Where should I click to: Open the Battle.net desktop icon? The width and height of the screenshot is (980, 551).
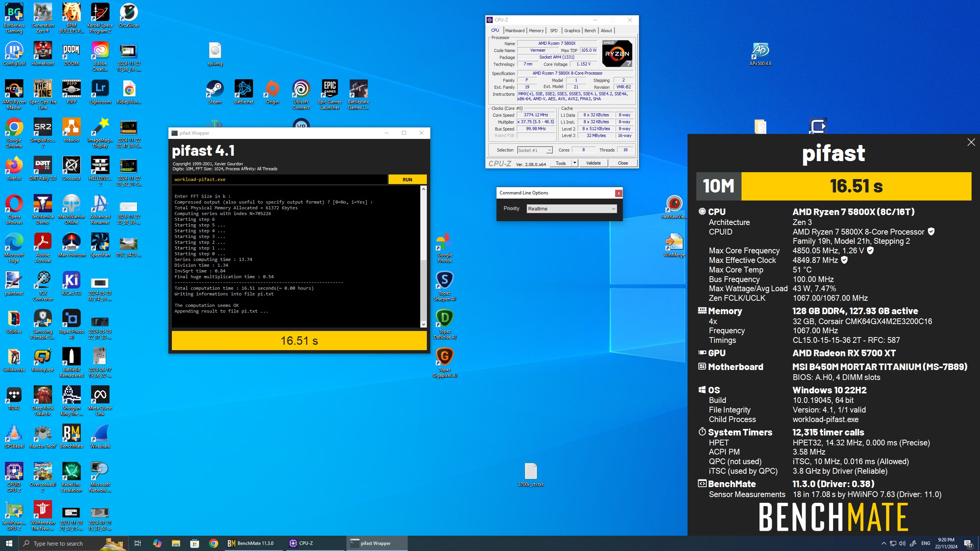click(244, 92)
